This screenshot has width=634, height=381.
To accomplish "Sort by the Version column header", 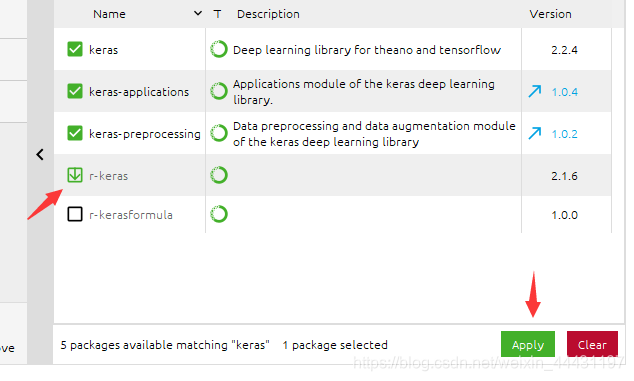I will [550, 14].
